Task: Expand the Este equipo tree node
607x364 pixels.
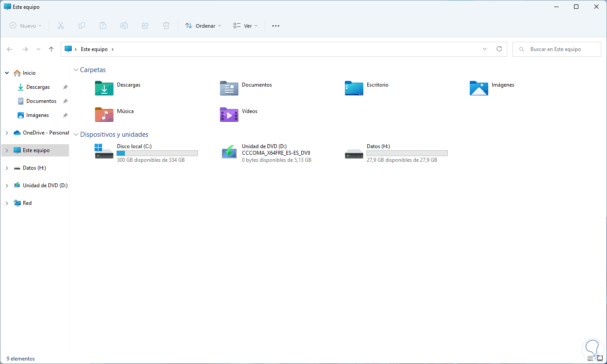Action: [x=7, y=150]
